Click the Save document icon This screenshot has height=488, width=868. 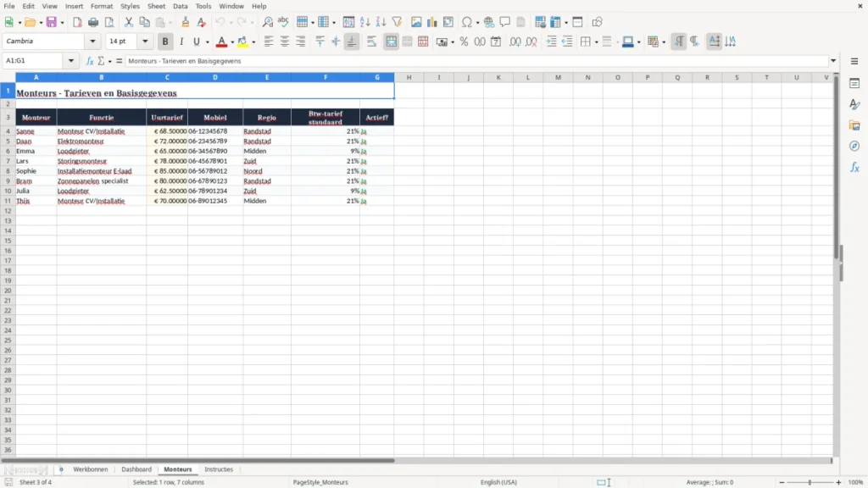coord(52,22)
